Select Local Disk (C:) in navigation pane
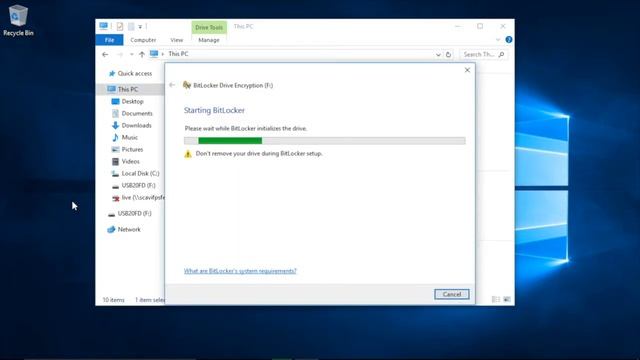 140,173
